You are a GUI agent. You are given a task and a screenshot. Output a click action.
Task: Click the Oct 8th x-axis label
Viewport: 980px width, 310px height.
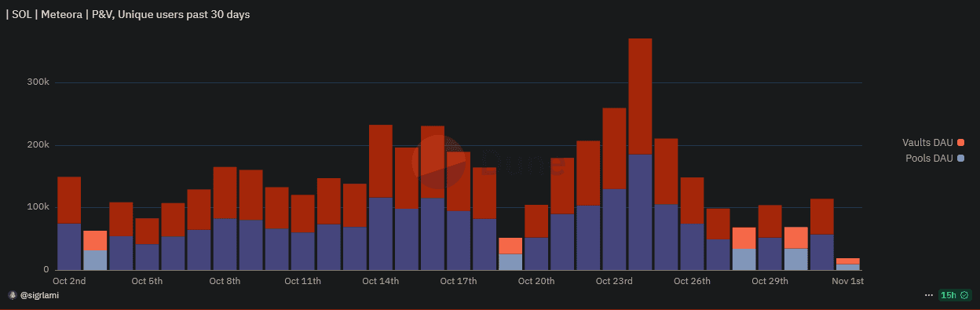point(225,281)
